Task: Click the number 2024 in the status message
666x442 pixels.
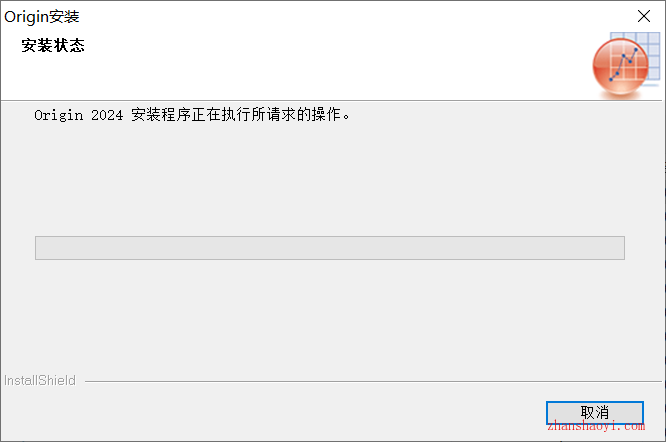Action: tap(107, 115)
